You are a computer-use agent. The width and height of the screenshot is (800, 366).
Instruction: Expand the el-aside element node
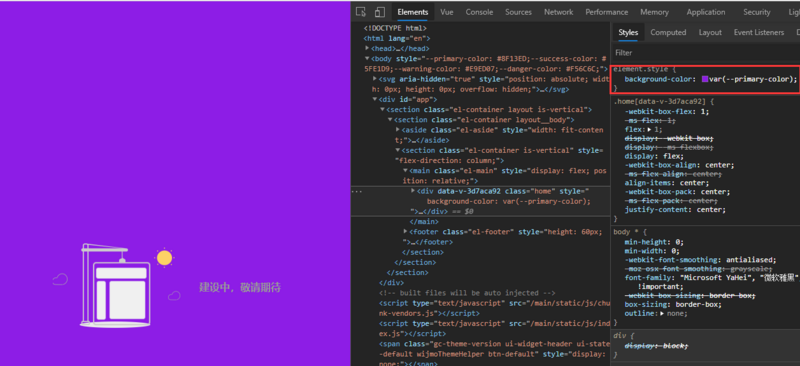pos(398,130)
